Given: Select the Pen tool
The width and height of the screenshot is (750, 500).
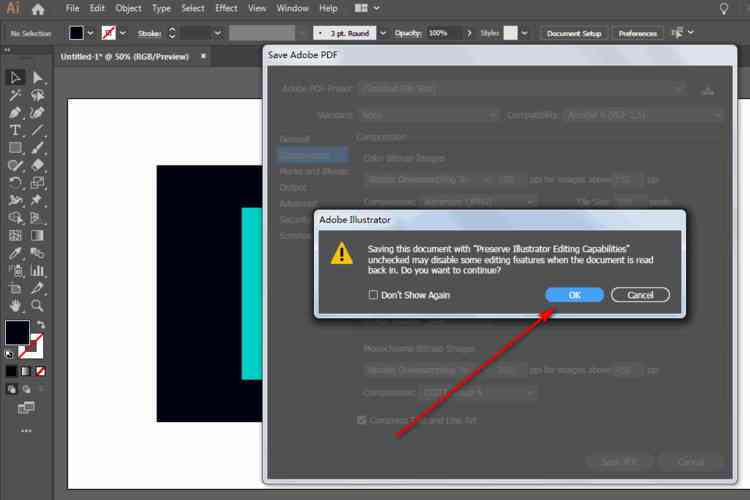Looking at the screenshot, I should click(15, 113).
